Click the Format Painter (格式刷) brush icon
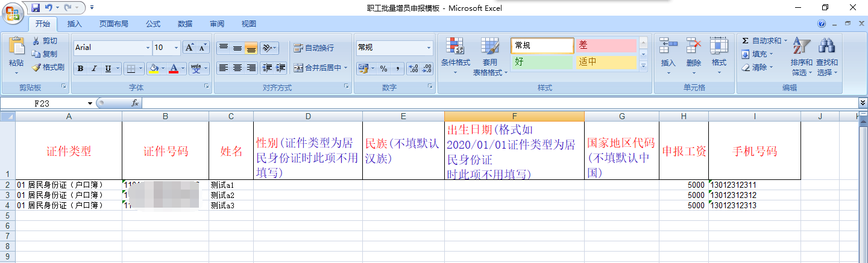 tap(36, 67)
